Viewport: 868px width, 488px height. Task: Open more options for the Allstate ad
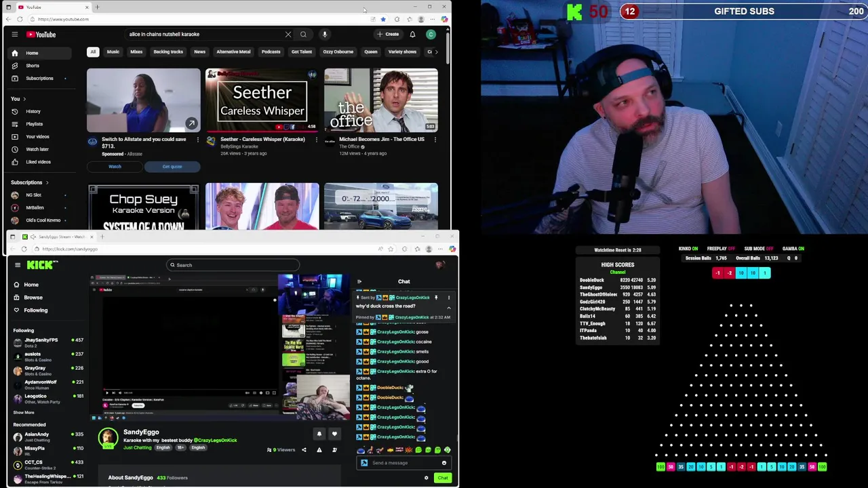197,140
